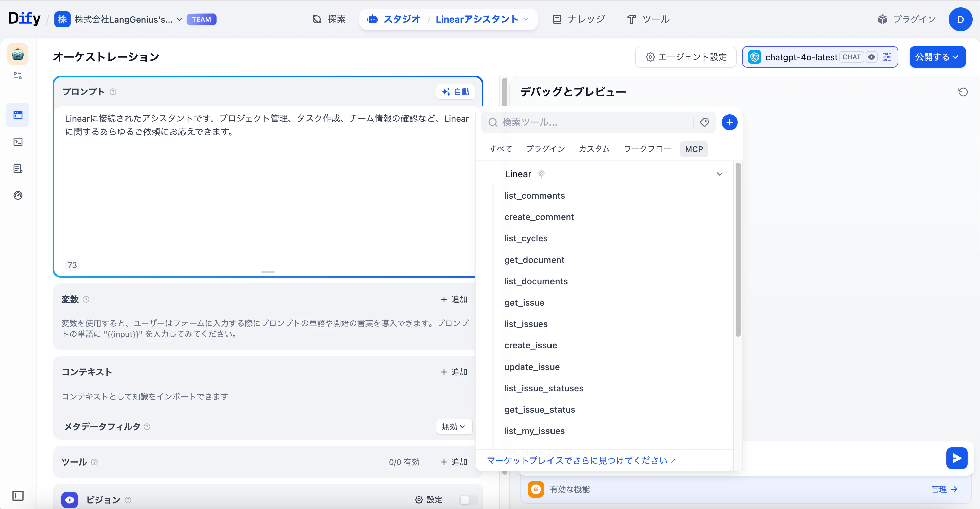Go to the ナレッジ Knowledge tab
Image resolution: width=980 pixels, height=509 pixels.
[579, 19]
